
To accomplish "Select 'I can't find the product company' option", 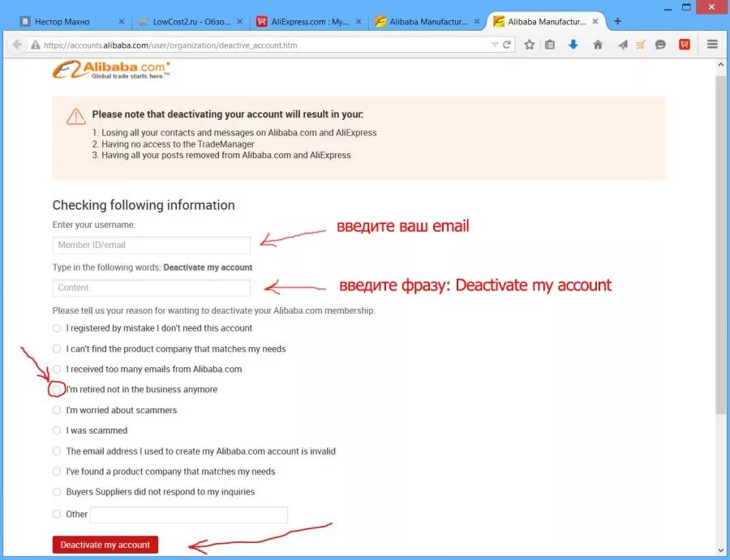I will click(57, 348).
